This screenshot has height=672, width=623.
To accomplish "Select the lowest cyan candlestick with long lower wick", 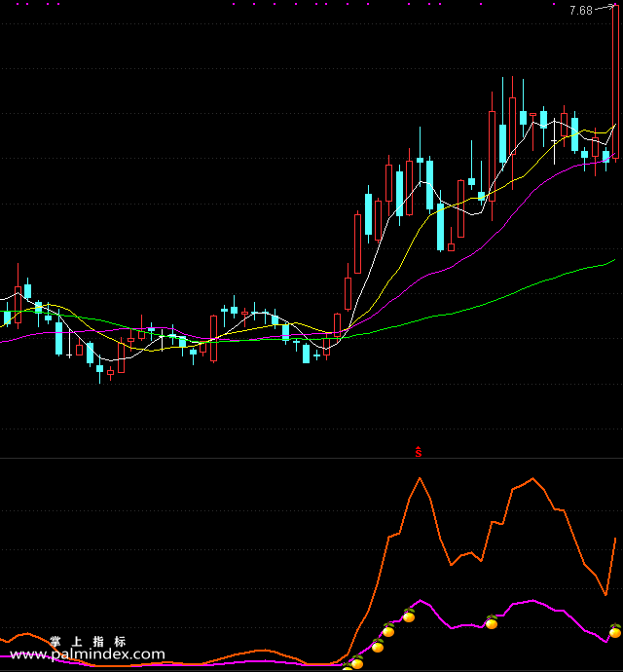I will pyautogui.click(x=100, y=369).
